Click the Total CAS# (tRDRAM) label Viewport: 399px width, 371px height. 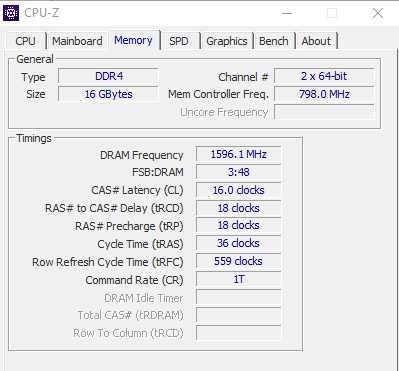coord(130,315)
